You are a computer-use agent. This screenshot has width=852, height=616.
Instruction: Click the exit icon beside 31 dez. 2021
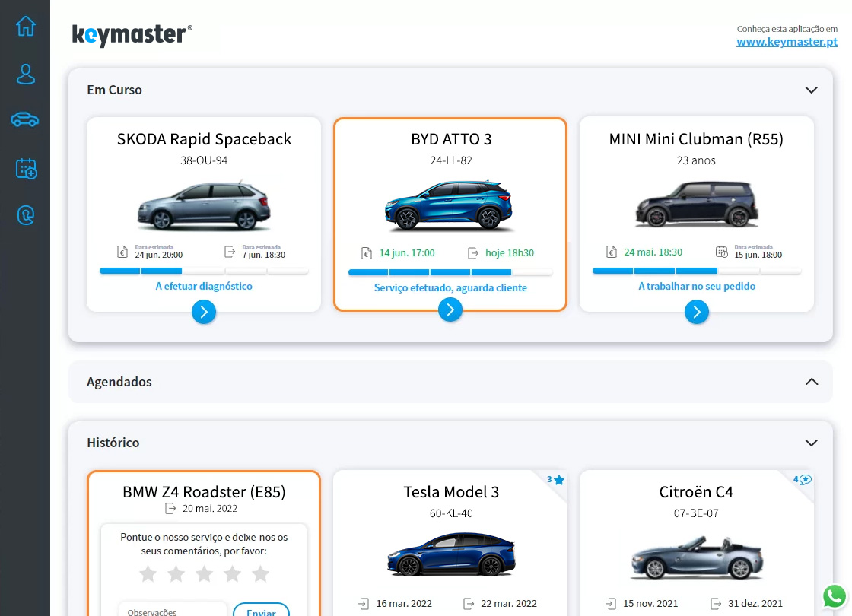pos(716,604)
